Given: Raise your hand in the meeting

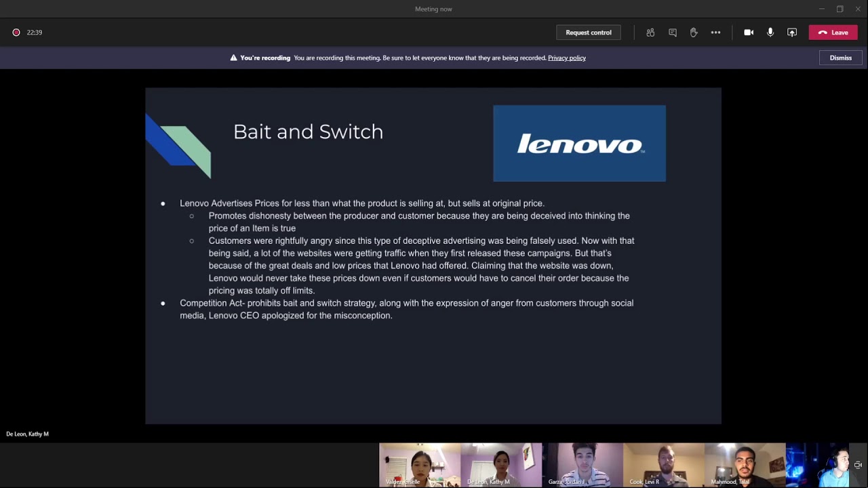Looking at the screenshot, I should (694, 33).
